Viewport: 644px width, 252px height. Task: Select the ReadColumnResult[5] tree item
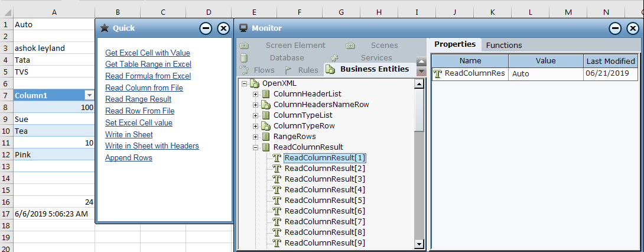coord(324,201)
